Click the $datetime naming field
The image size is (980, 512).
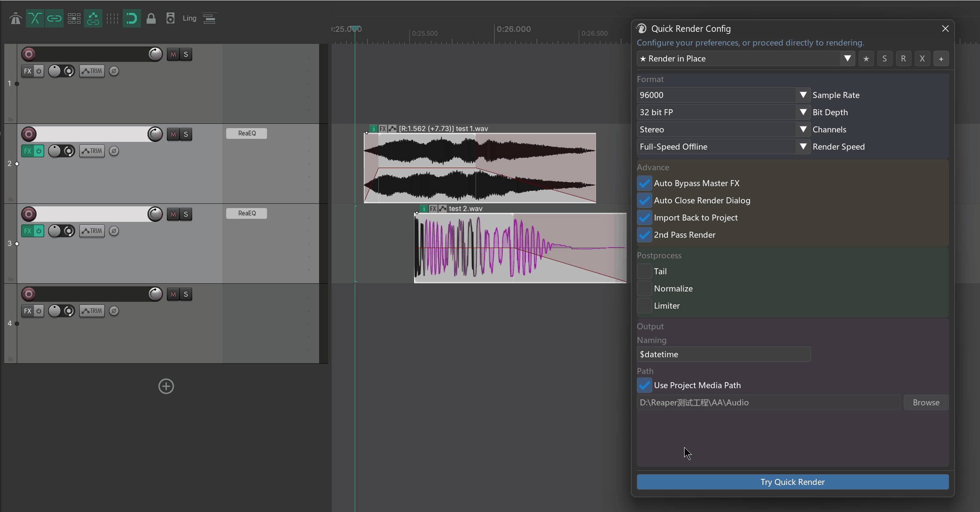pos(724,354)
